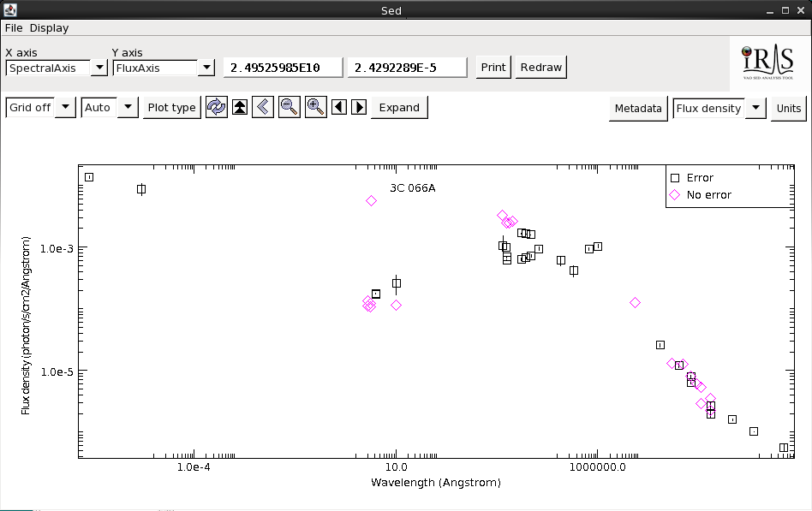Zoom in with the plus magnifier
Image resolution: width=812 pixels, height=511 pixels.
316,107
